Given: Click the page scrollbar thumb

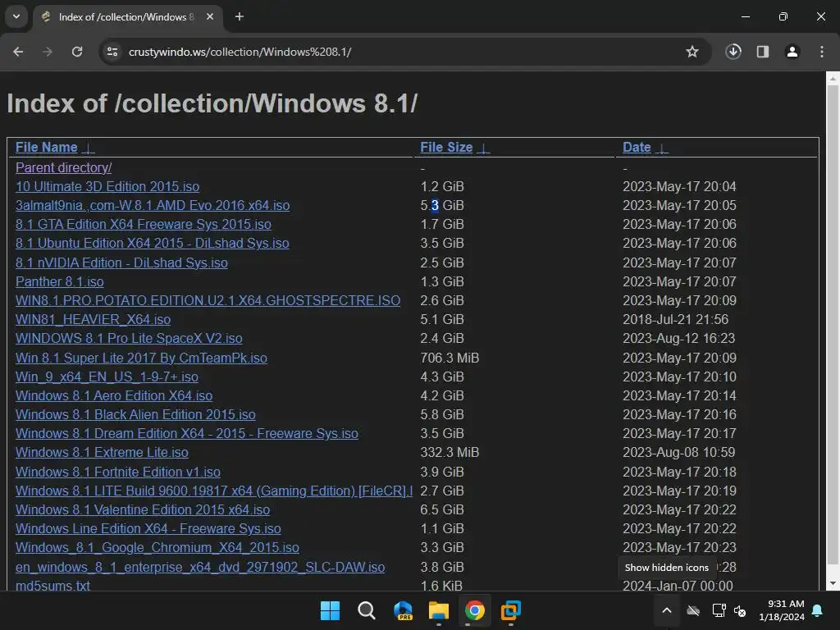Looking at the screenshot, I should (x=833, y=325).
